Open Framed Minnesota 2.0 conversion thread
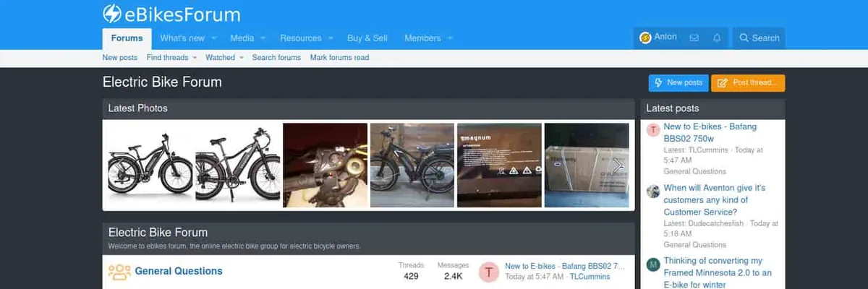The image size is (868, 289). 718,272
